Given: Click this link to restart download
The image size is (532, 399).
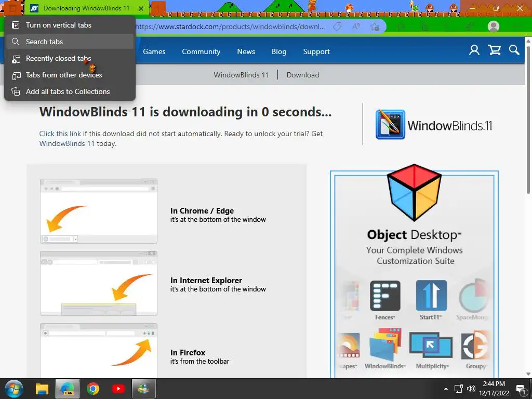Looking at the screenshot, I should click(60, 134).
